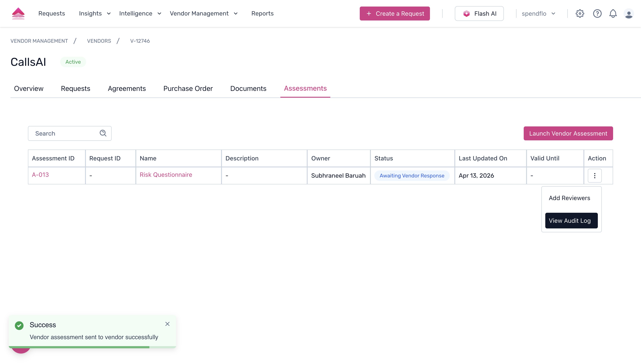Open the three-dot action menu for A-013
The image size is (641, 364).
click(x=595, y=175)
